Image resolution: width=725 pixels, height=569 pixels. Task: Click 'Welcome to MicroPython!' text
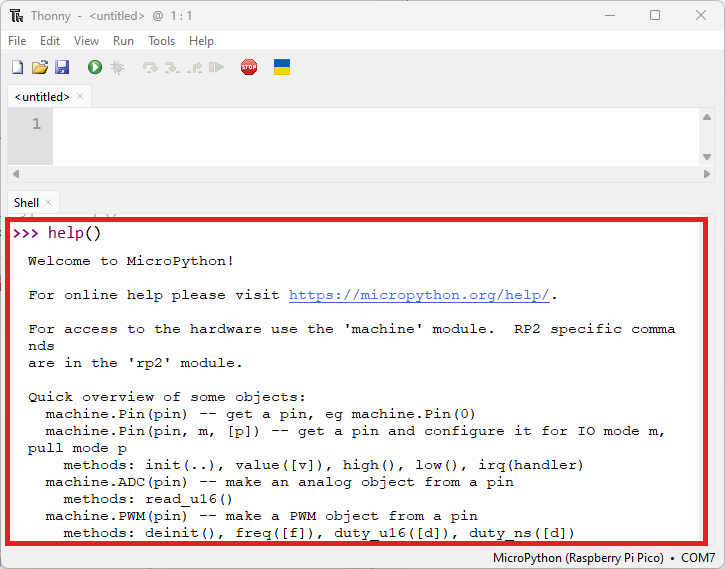131,261
